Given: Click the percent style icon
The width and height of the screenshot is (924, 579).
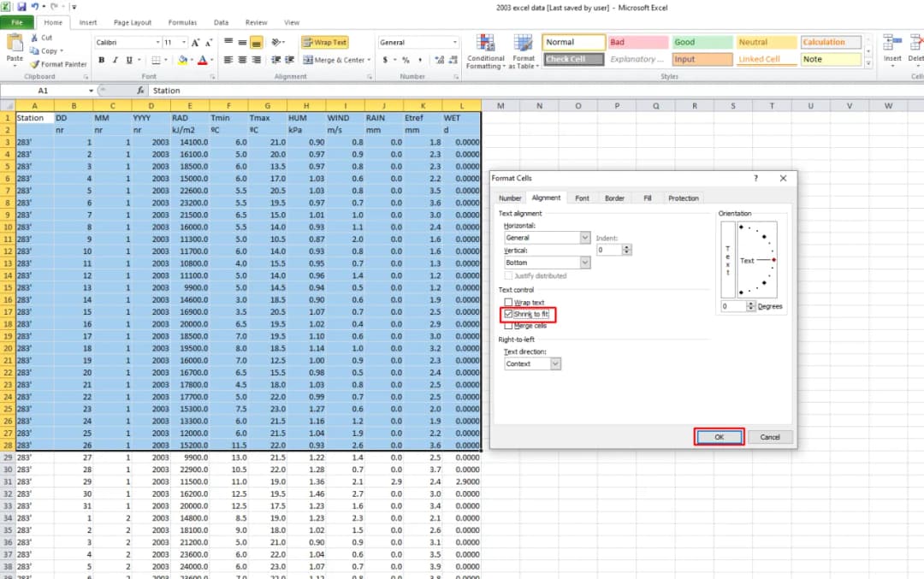Looking at the screenshot, I should 405,60.
